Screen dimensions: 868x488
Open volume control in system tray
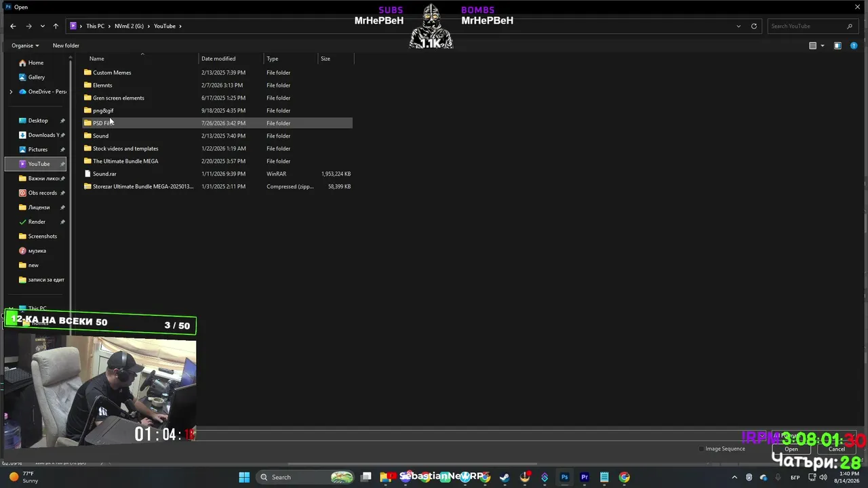pos(824,477)
